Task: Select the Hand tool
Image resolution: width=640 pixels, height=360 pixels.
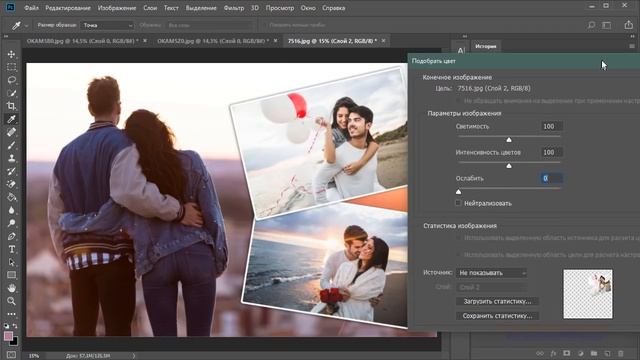Action: point(11,288)
